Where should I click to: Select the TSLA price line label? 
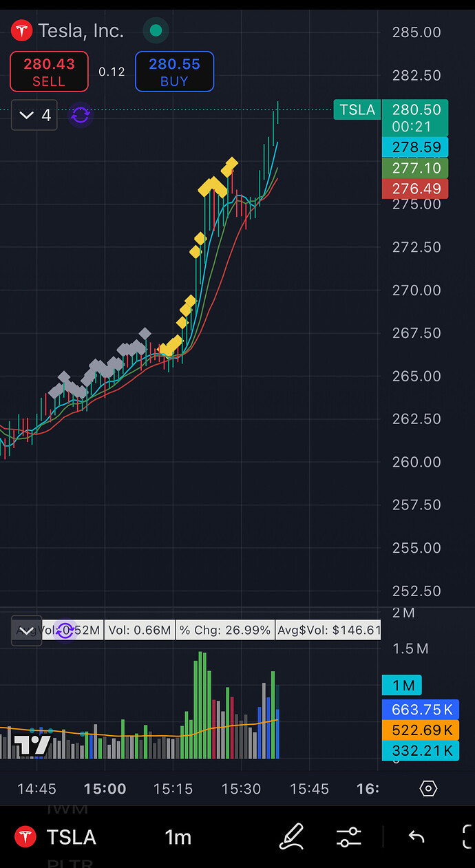357,109
